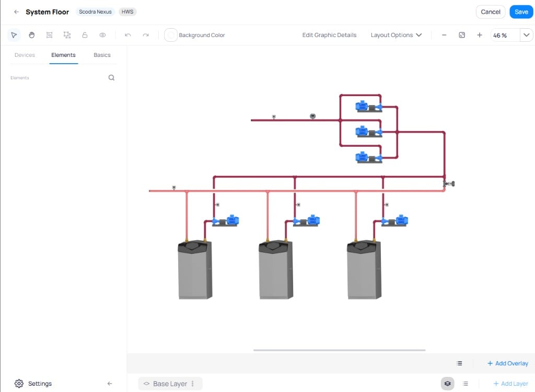
Task: Undo the last action
Action: 128,35
